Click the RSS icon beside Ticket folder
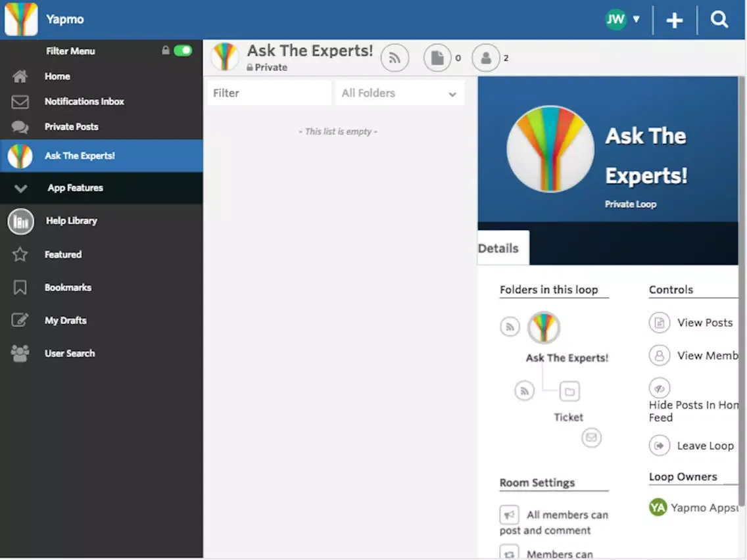 pos(525,391)
